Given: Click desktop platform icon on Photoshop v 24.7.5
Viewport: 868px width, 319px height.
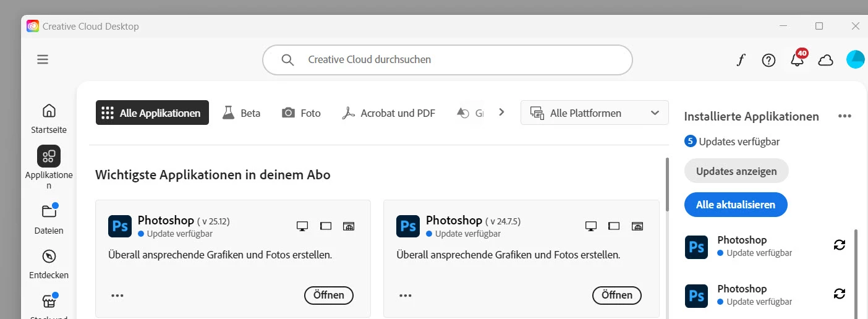Looking at the screenshot, I should [590, 226].
